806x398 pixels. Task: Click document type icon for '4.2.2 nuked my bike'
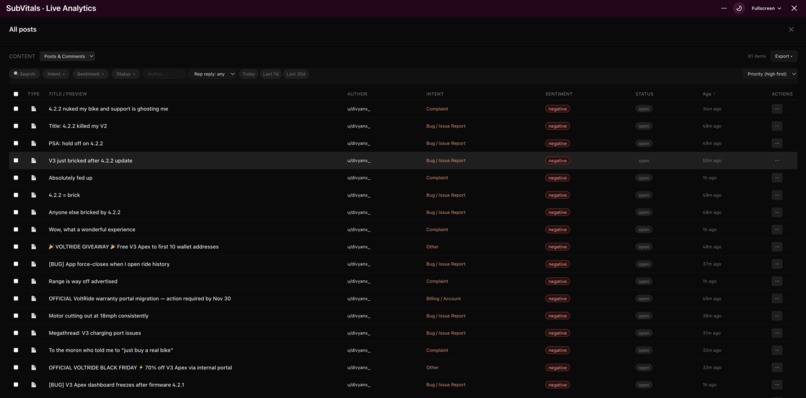[x=33, y=109]
